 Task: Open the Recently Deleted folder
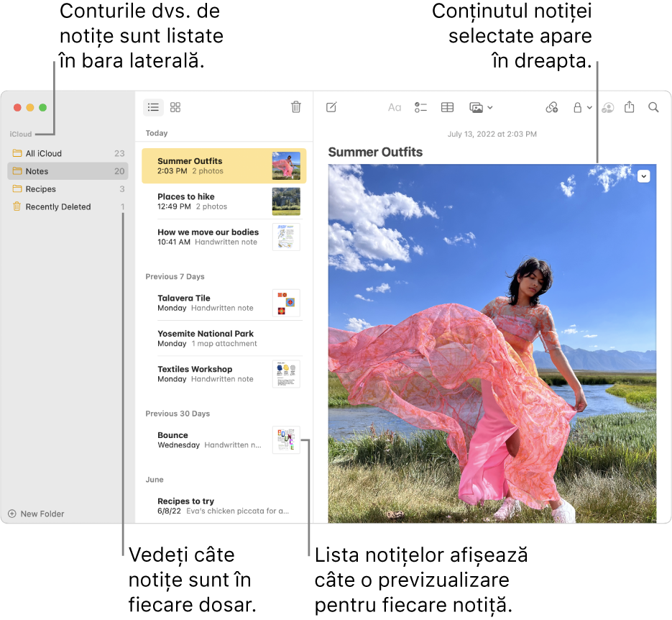pos(57,207)
